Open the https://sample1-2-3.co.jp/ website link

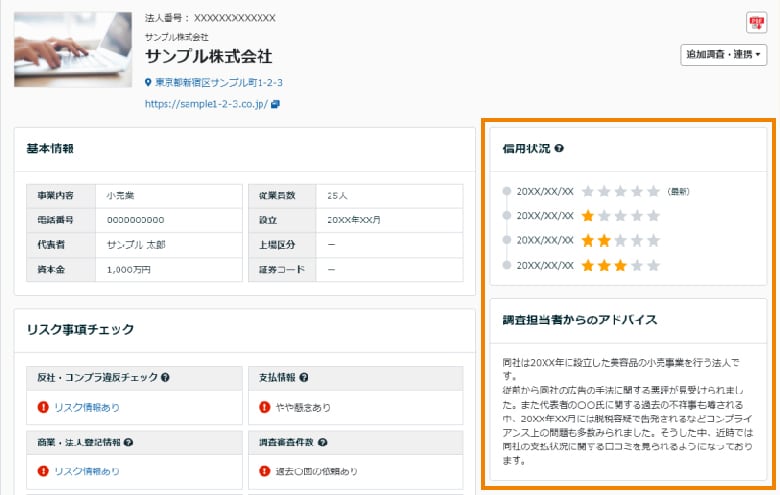pos(205,103)
